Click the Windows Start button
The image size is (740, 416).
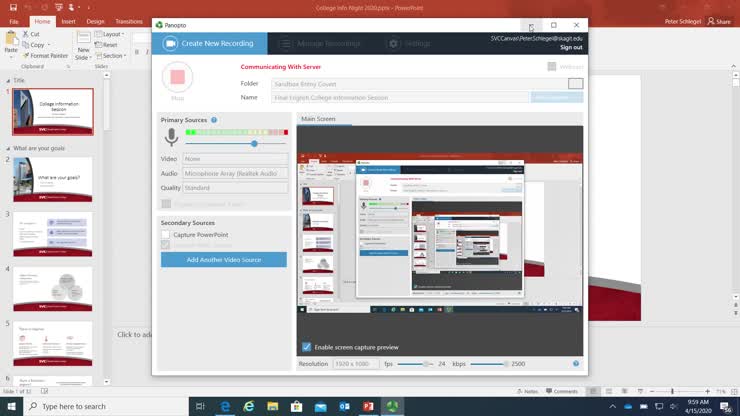11,406
